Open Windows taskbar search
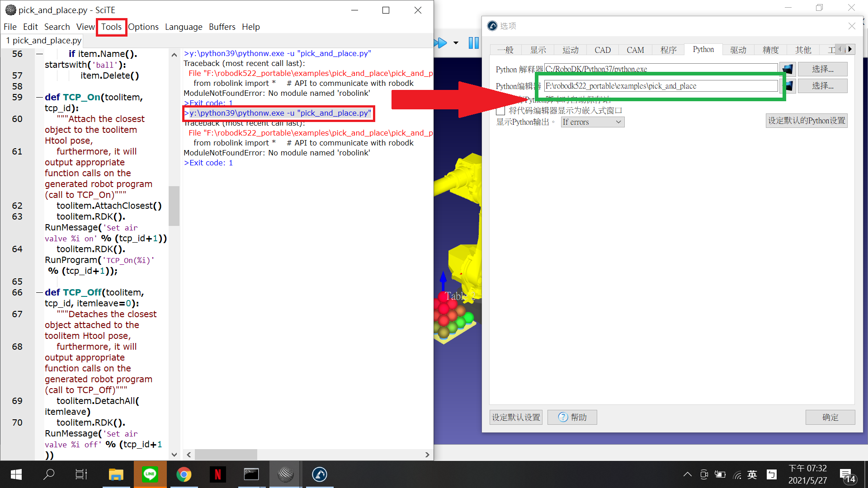 49,474
